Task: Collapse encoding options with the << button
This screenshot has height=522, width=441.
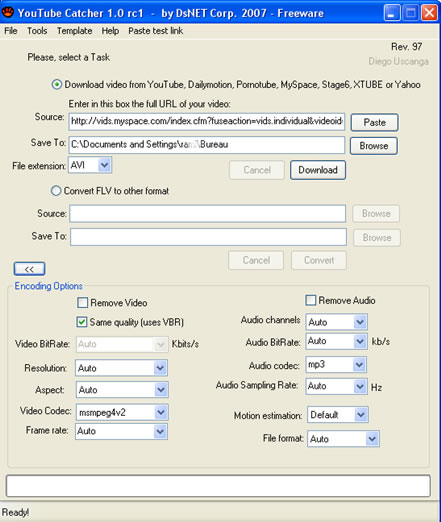Action: tap(29, 269)
